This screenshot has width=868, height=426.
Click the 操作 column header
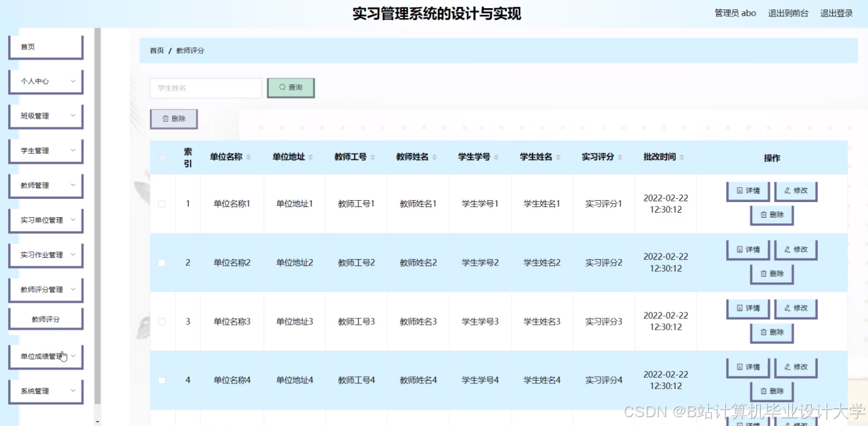772,158
